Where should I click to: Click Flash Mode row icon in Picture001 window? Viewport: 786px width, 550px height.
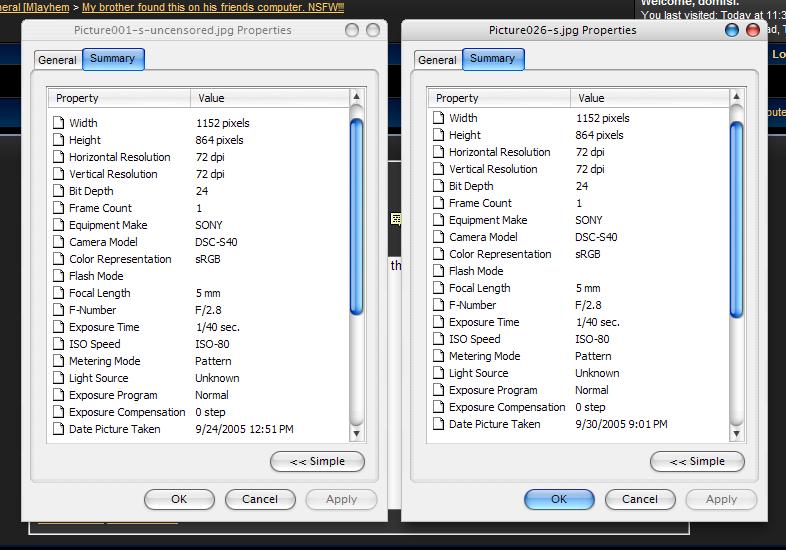(59, 276)
